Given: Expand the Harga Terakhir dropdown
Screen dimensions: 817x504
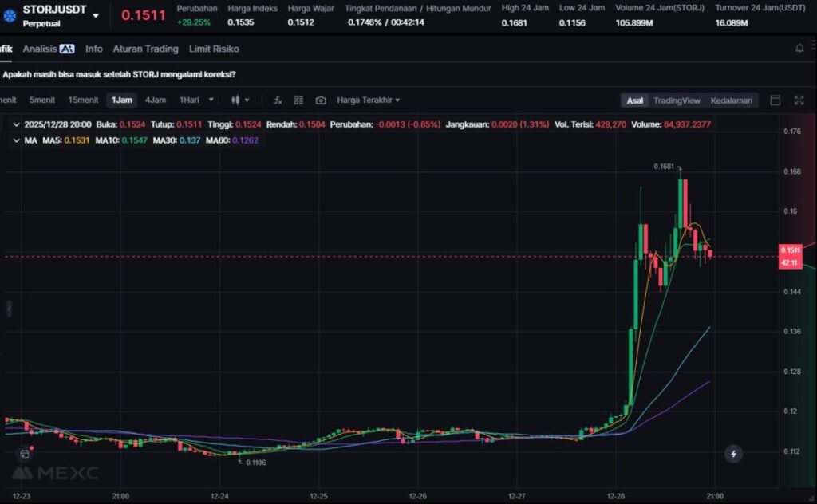Looking at the screenshot, I should [x=368, y=100].
